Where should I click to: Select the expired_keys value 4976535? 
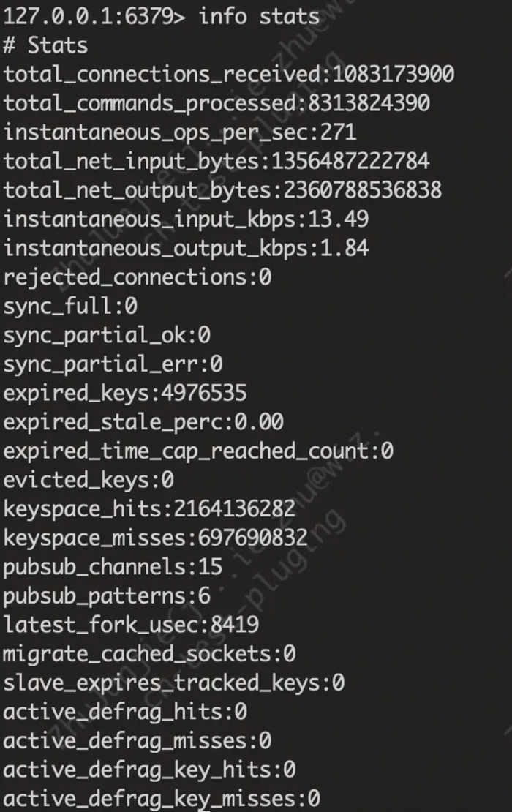click(204, 394)
